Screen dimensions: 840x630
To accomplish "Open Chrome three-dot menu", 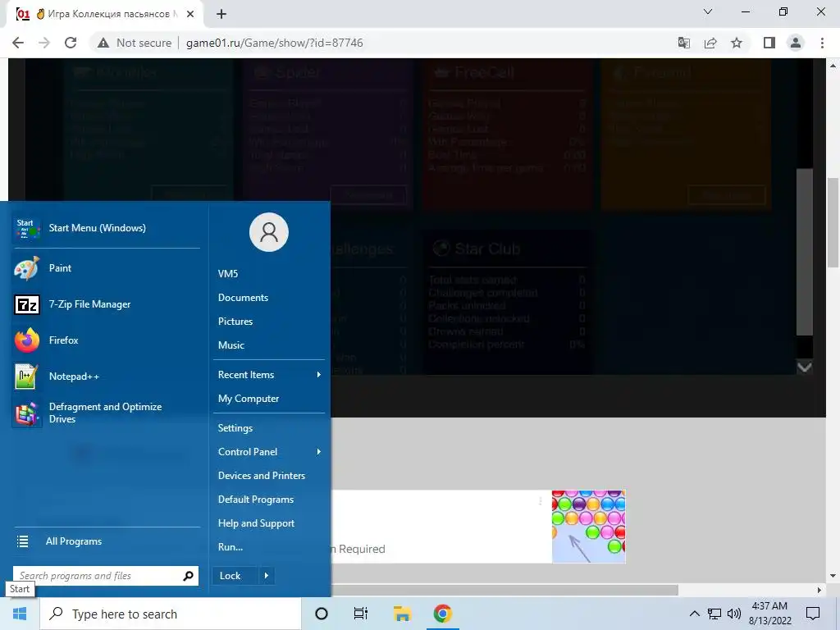I will click(x=822, y=43).
